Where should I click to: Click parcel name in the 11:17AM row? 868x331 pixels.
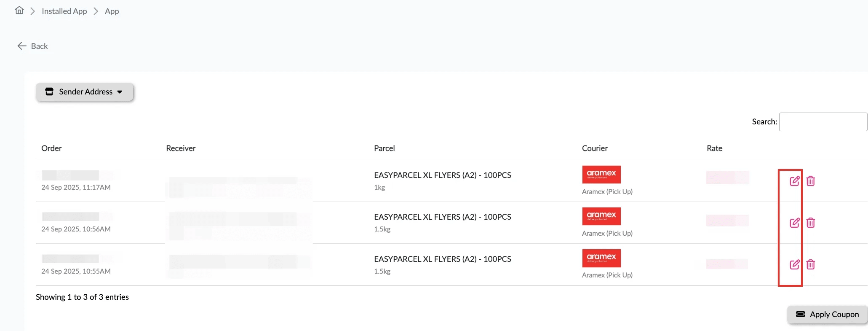(x=443, y=175)
